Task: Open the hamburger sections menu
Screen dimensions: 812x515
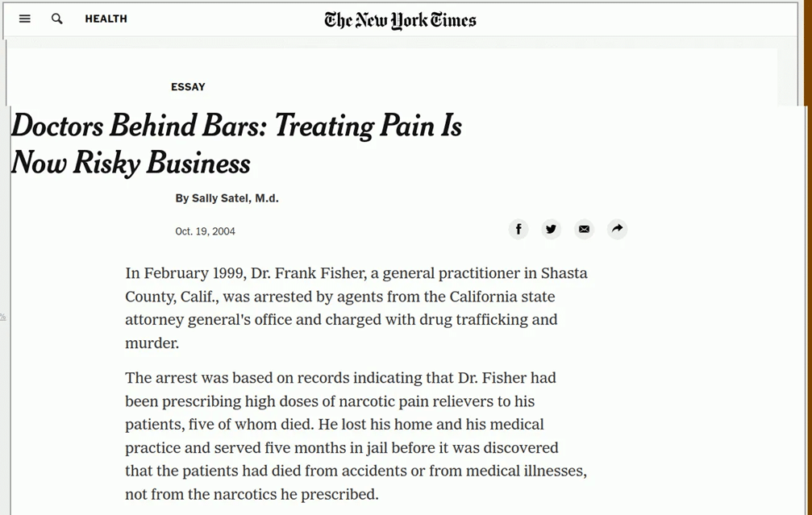Action: (24, 19)
